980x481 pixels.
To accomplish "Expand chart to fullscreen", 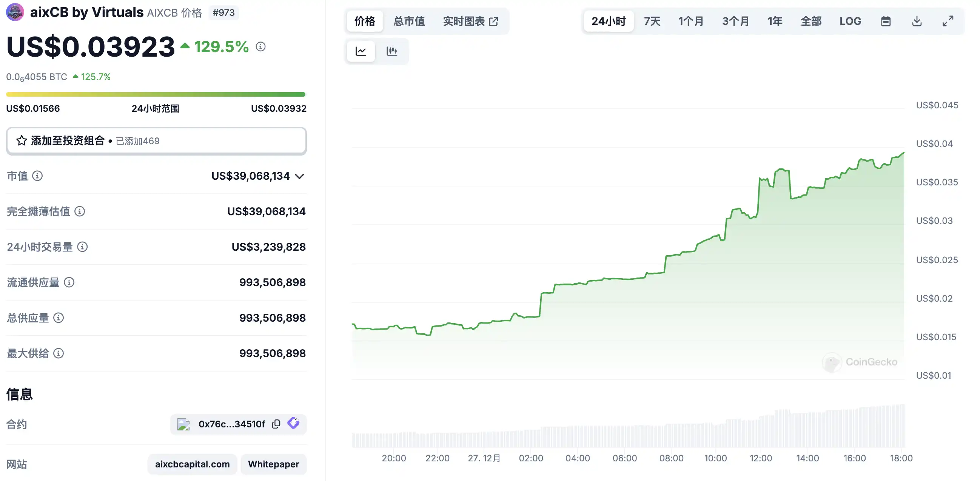I will coord(948,21).
